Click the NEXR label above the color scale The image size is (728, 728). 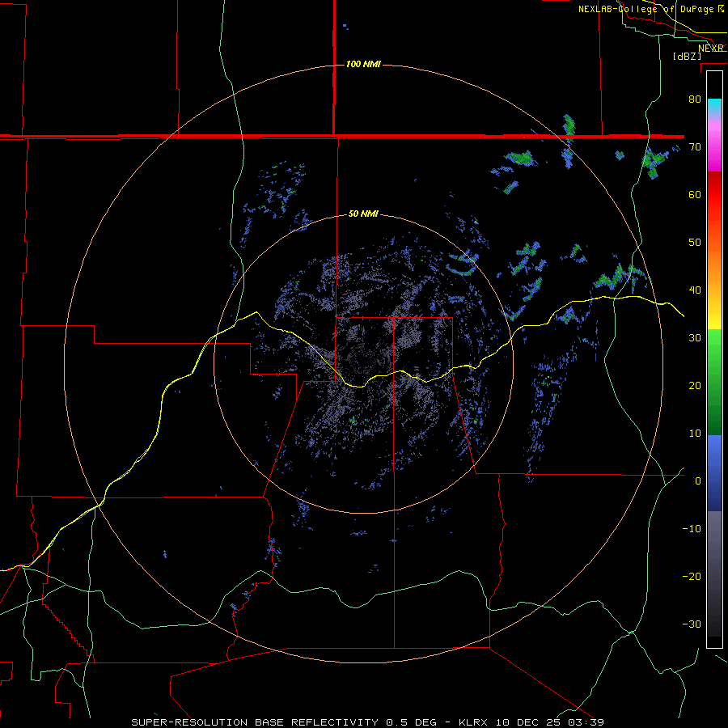pos(710,49)
